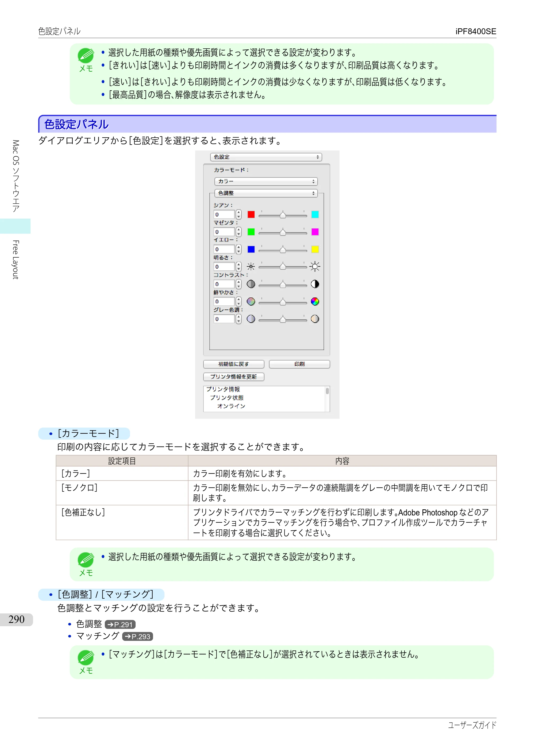Click the vivid saturation color wheel icon
The width and height of the screenshot is (535, 756).
pos(315,302)
